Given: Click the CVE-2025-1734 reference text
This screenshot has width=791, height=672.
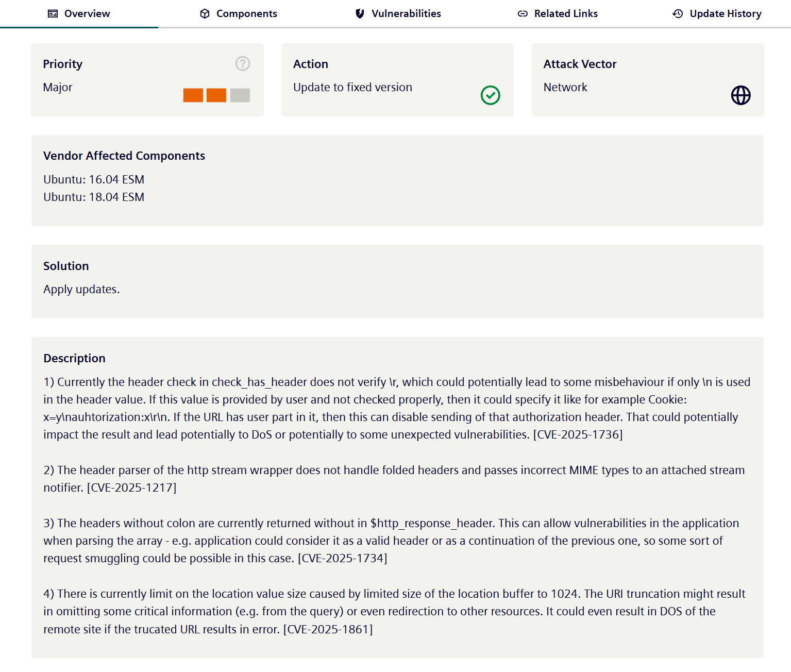Looking at the screenshot, I should click(x=343, y=559).
